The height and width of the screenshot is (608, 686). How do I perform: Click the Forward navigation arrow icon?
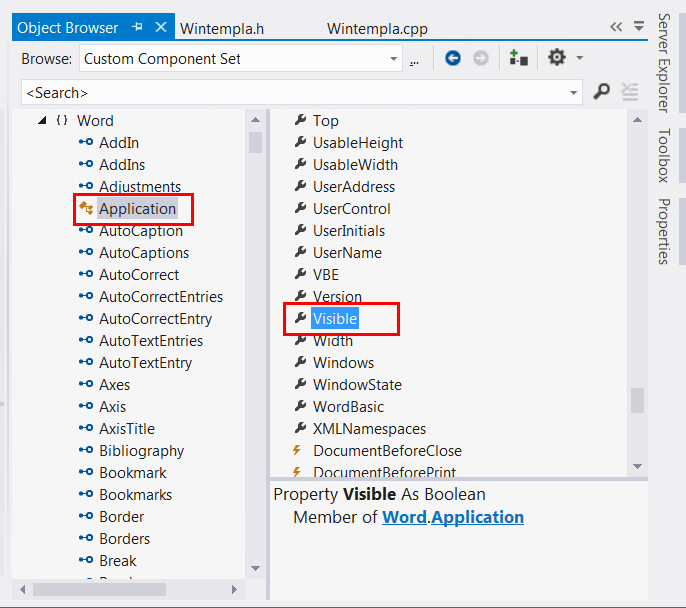pos(481,58)
